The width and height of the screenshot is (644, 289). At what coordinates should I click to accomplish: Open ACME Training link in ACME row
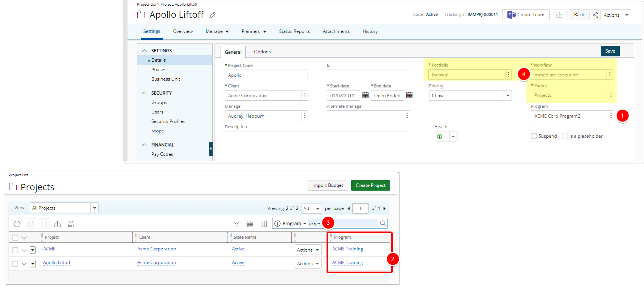(x=347, y=249)
